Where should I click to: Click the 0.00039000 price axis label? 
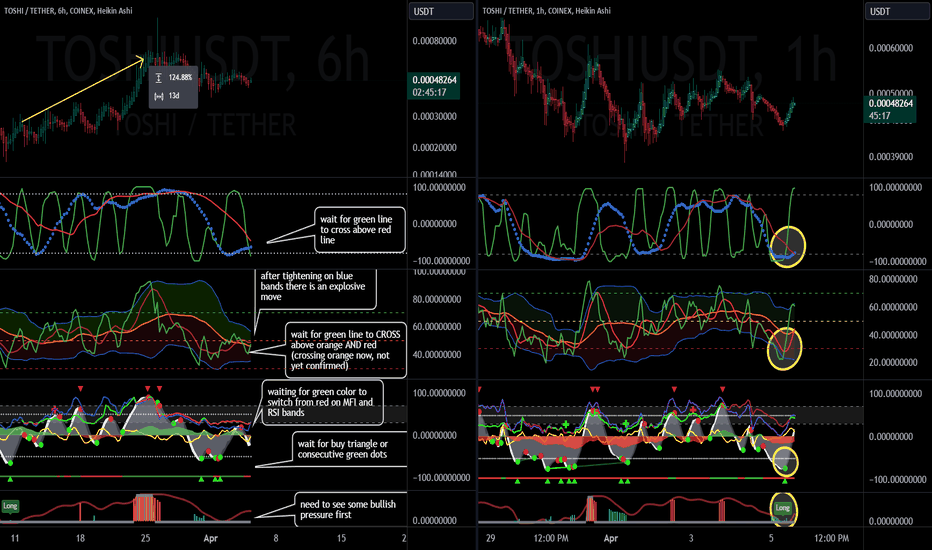pyautogui.click(x=890, y=157)
